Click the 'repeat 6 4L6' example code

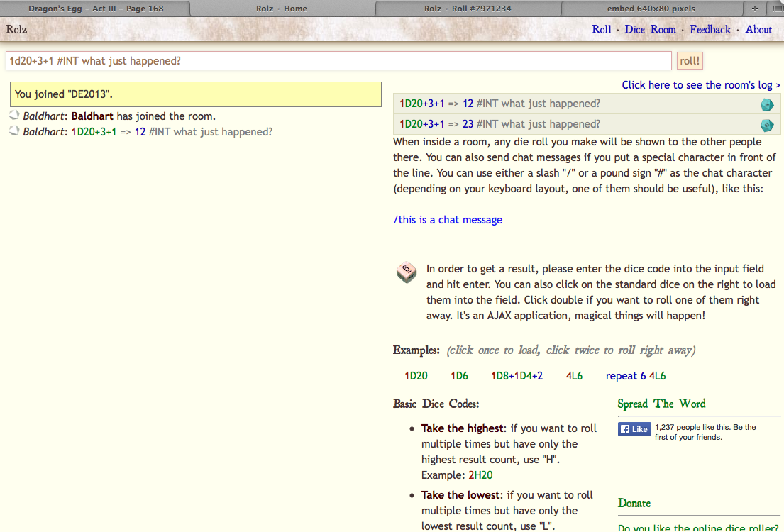pos(636,375)
